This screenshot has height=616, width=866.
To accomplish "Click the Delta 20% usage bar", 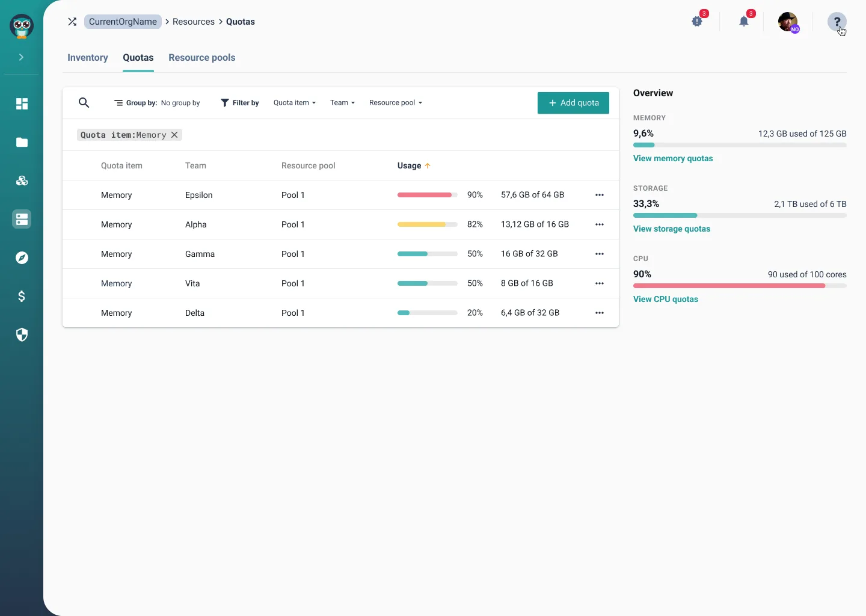I will click(x=428, y=313).
